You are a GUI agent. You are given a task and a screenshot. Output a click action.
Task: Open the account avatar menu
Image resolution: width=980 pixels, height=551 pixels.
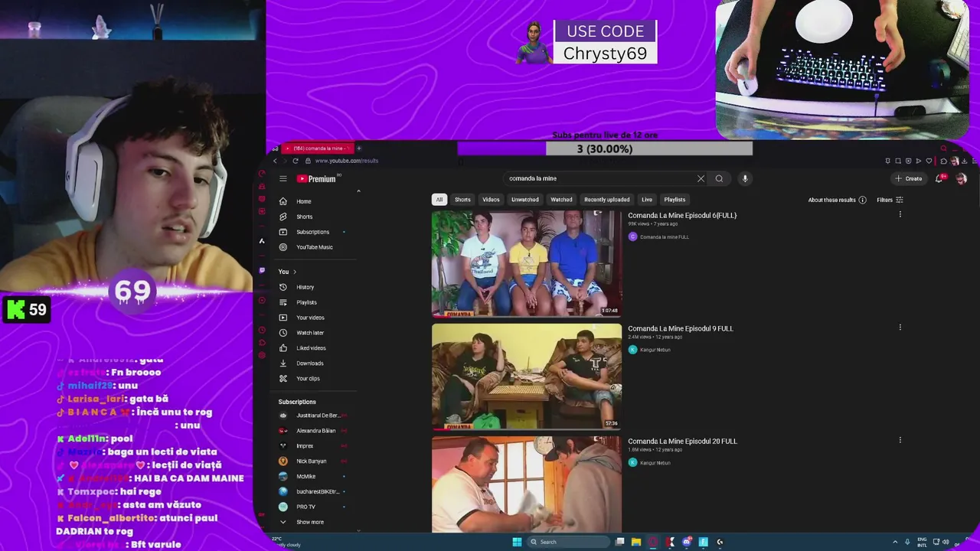961,178
